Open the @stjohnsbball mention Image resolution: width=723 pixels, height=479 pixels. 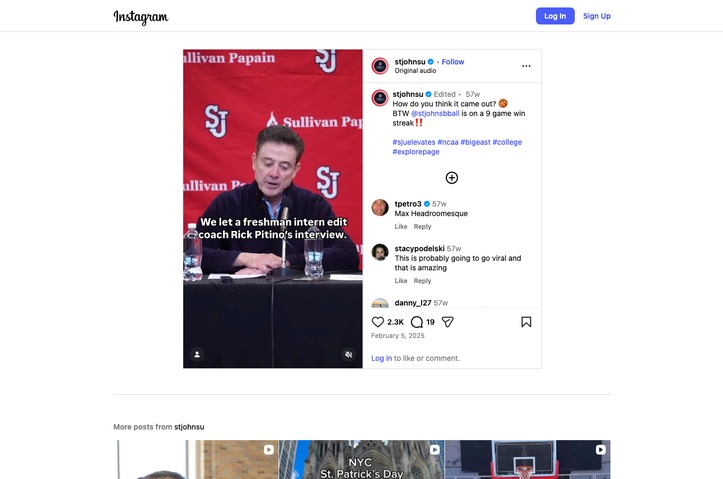click(435, 113)
